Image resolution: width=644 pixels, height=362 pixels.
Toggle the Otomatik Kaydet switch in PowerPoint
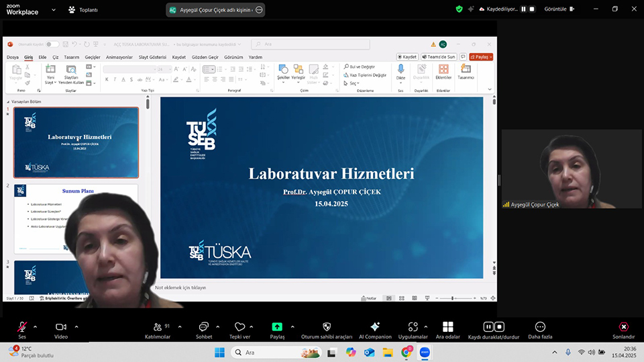(x=52, y=44)
